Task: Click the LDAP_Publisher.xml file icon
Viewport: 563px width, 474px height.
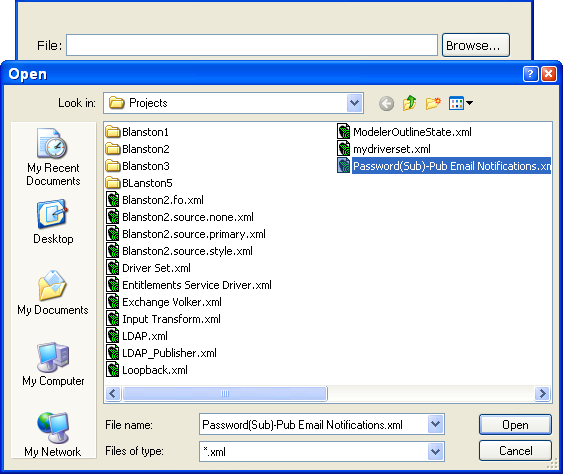Action: 113,353
